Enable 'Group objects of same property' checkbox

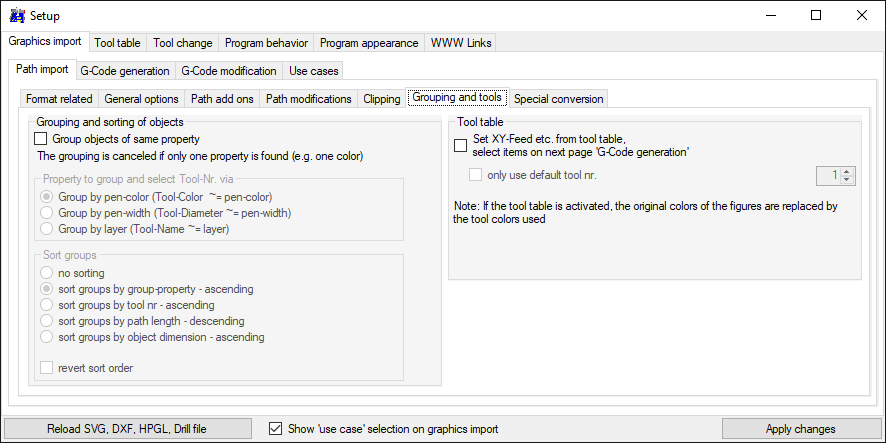40,138
